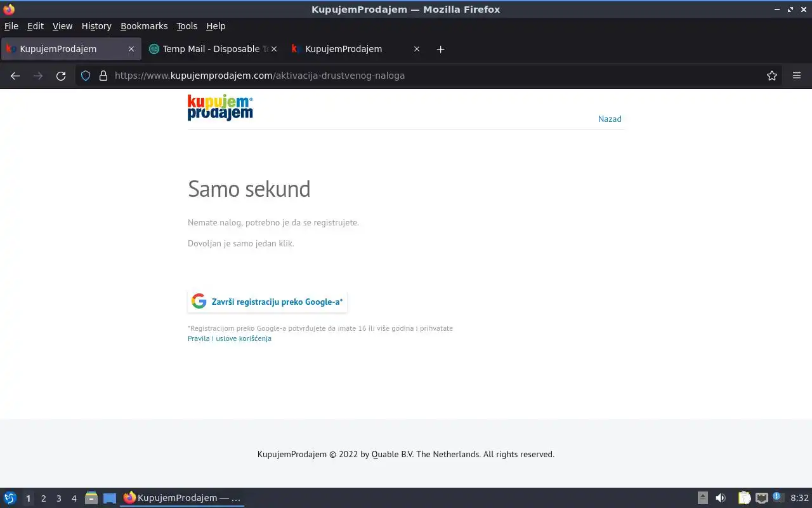Open tracking protection shield icon
The height and width of the screenshot is (508, 812).
(x=86, y=76)
